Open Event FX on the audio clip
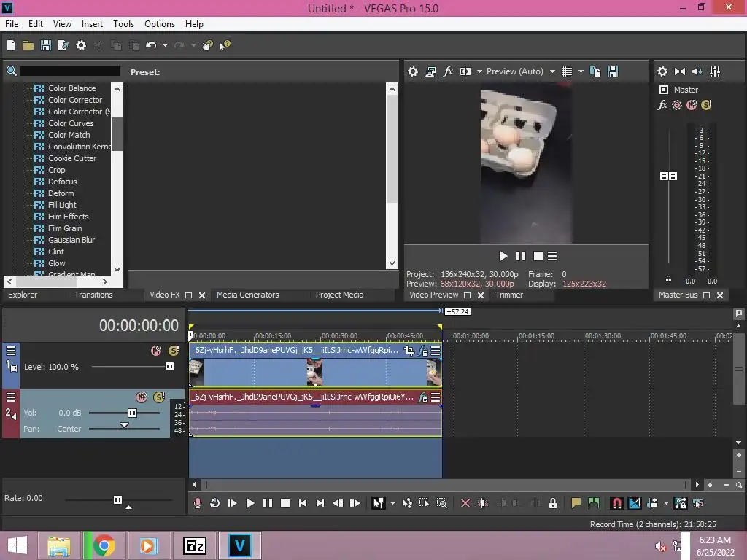This screenshot has width=747, height=560. [x=422, y=397]
